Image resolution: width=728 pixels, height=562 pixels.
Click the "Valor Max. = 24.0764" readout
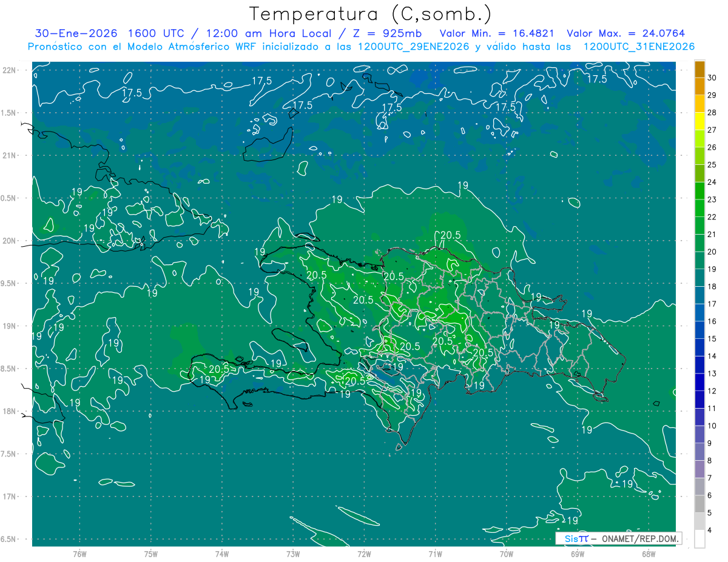point(626,33)
